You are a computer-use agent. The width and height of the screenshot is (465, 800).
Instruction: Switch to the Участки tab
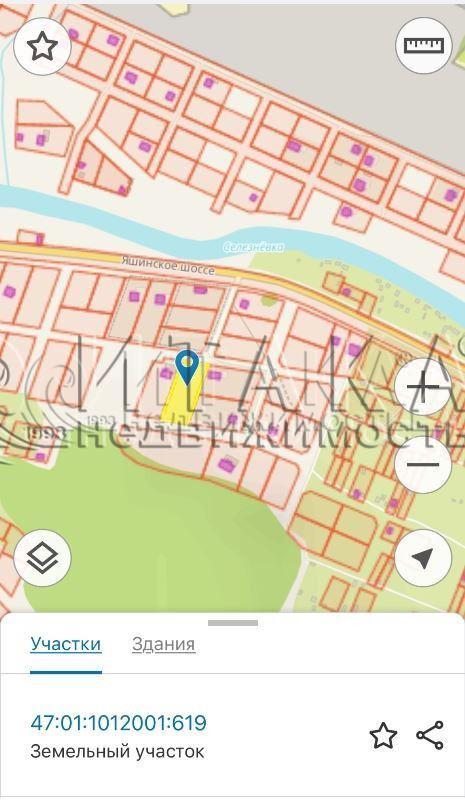[x=65, y=644]
